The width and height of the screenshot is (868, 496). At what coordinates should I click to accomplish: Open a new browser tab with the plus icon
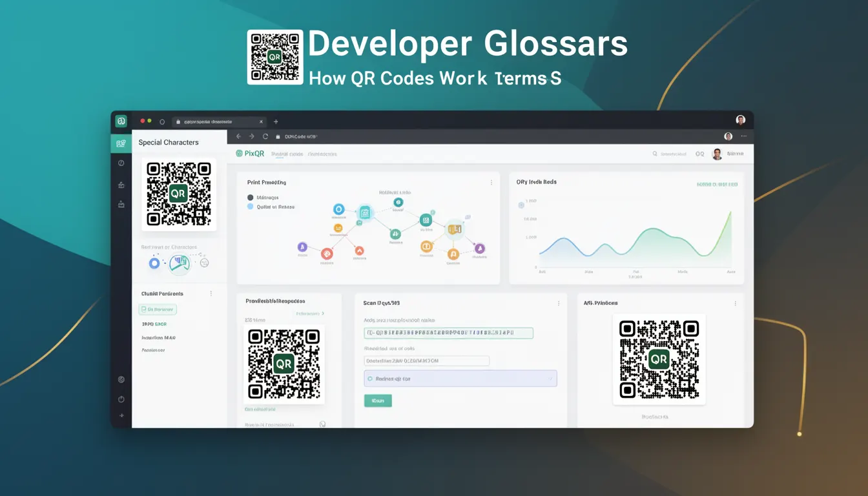pos(276,121)
